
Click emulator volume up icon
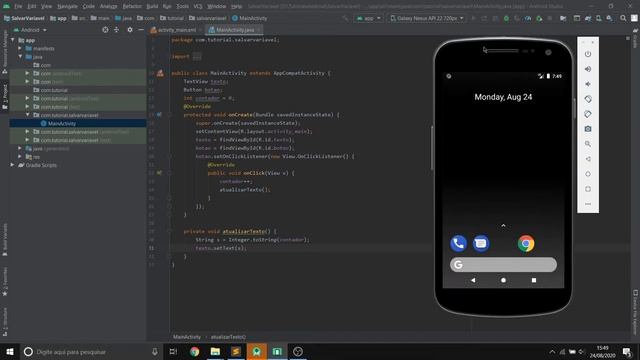tap(588, 69)
